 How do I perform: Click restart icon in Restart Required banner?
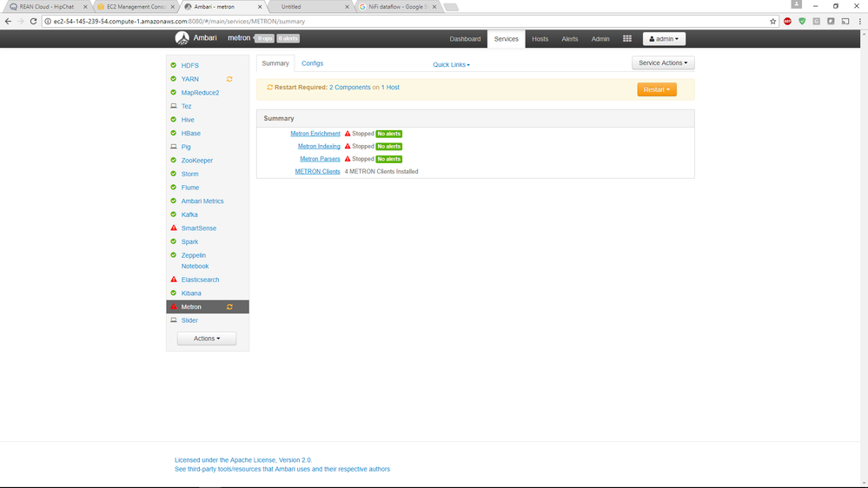pos(270,88)
